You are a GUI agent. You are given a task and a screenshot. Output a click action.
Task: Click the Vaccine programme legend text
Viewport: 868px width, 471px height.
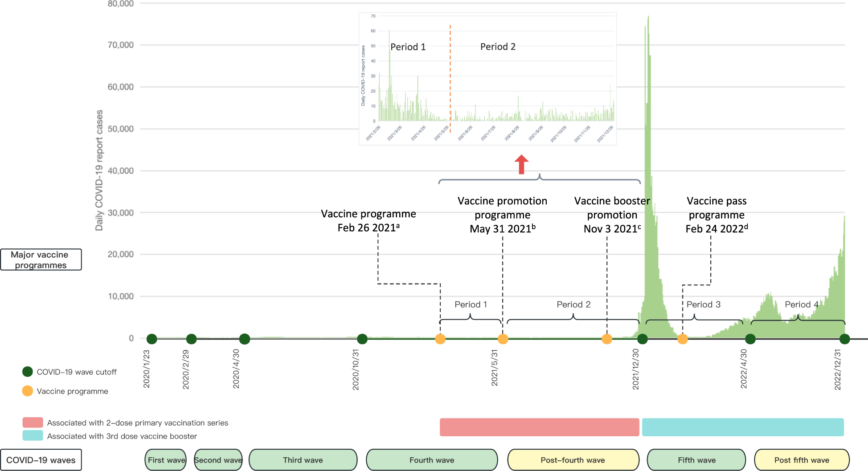[72, 391]
